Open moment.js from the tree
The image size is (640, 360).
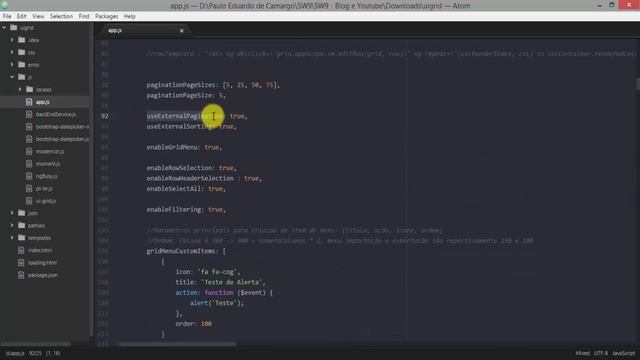(48, 164)
